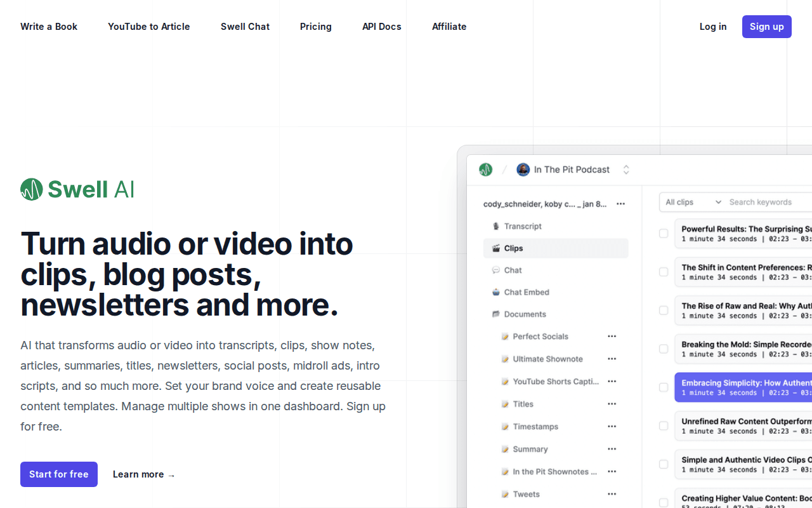Check Creating Higher Value Content checkbox
The width and height of the screenshot is (812, 508).
point(664,502)
